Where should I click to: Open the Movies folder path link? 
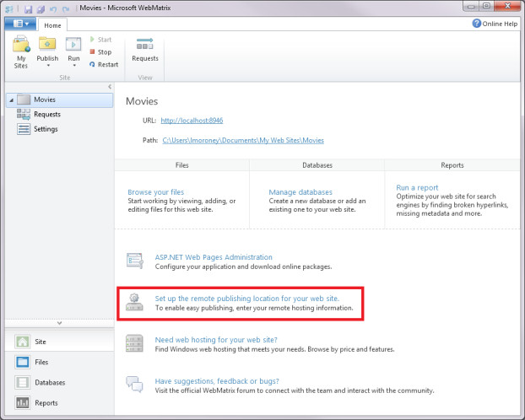click(243, 140)
